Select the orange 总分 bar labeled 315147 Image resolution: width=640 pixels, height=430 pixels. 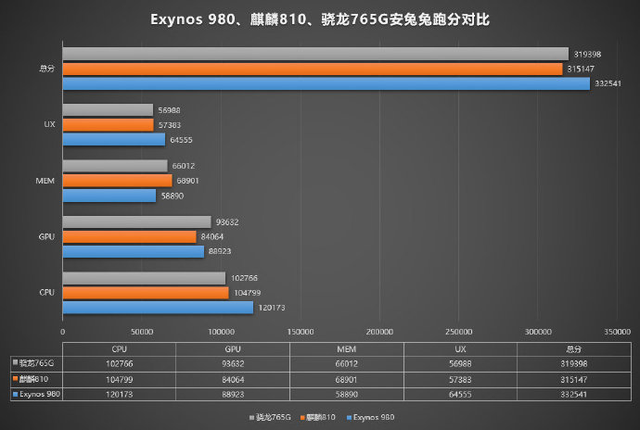[312, 69]
